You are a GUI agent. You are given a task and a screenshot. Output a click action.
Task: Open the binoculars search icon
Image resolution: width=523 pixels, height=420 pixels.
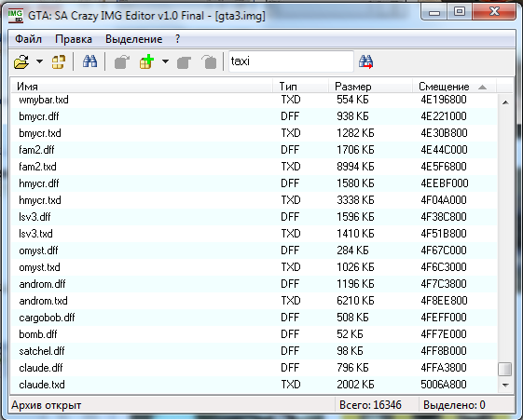point(89,61)
